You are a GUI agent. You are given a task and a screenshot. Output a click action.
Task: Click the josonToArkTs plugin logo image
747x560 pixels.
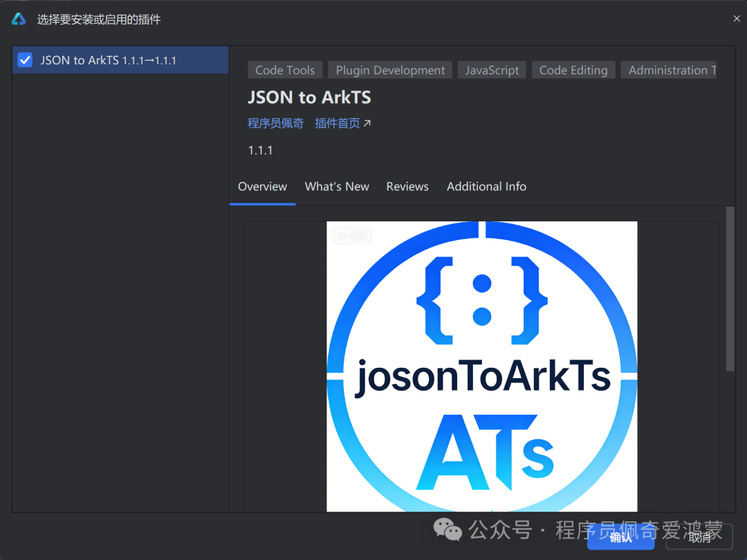[x=481, y=366]
